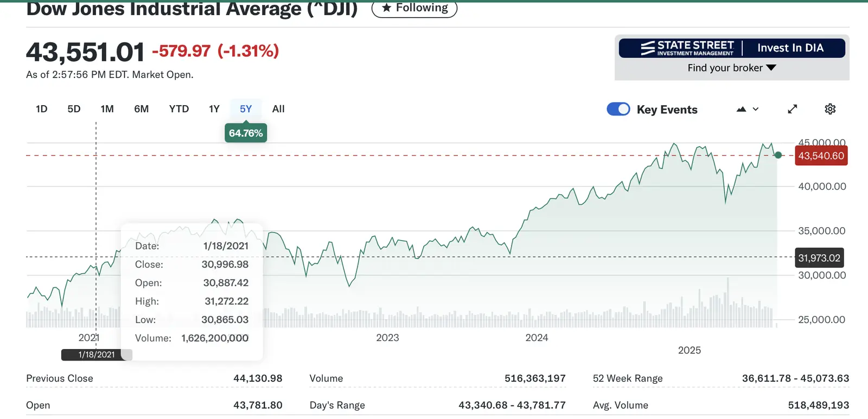The width and height of the screenshot is (868, 419).
Task: Open chart type dropdown chevron
Action: (756, 109)
